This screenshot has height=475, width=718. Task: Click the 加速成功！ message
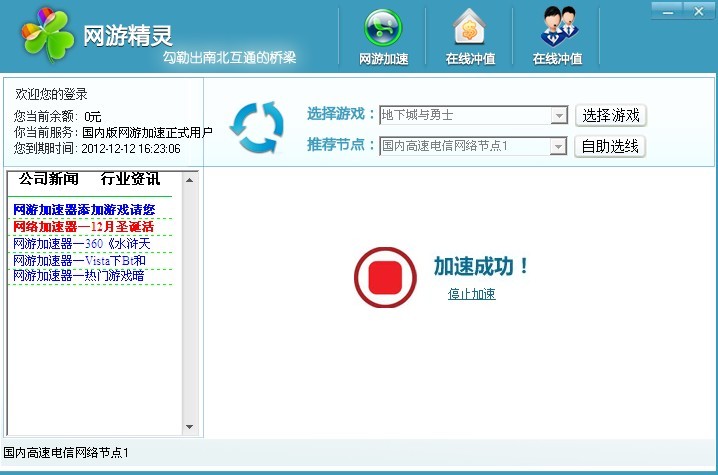(481, 266)
